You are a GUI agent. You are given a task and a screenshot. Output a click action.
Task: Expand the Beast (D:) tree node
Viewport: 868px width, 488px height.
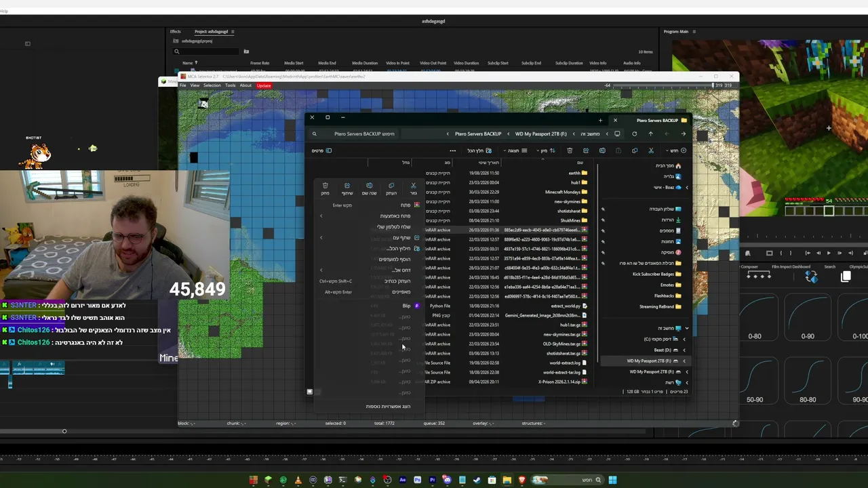point(684,350)
